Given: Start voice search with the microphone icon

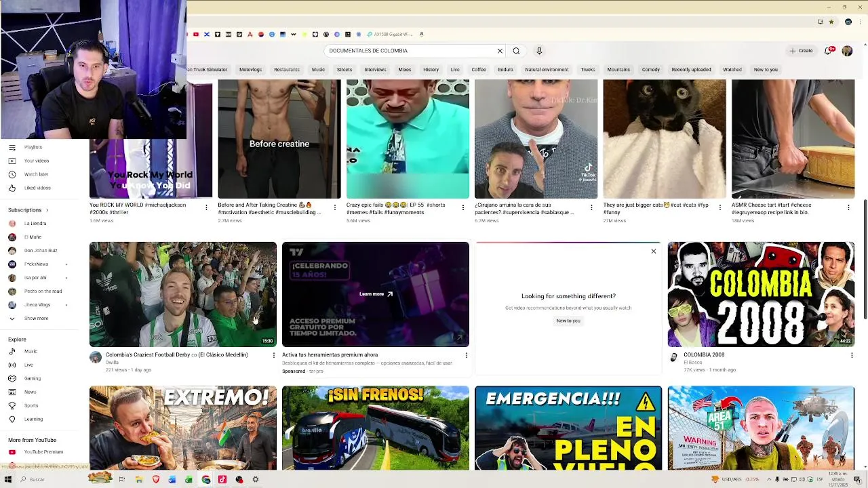Looking at the screenshot, I should (539, 51).
